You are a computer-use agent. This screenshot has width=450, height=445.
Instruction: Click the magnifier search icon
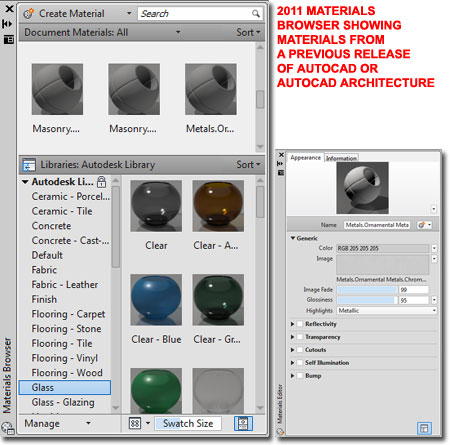[x=256, y=14]
